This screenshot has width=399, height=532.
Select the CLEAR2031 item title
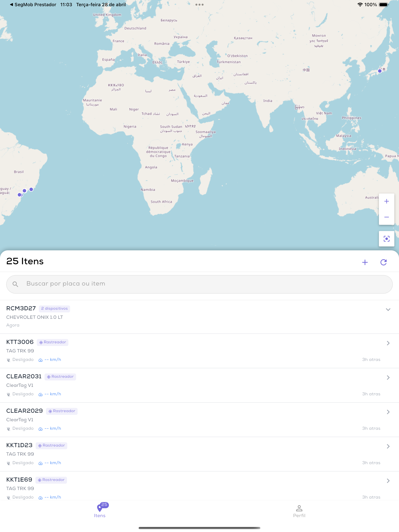point(24,377)
